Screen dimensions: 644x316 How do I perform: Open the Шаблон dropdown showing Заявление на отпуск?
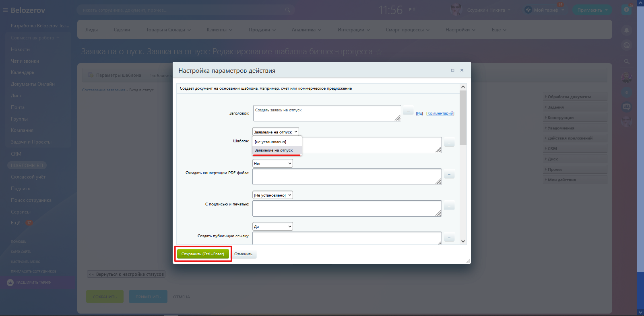[x=276, y=132]
